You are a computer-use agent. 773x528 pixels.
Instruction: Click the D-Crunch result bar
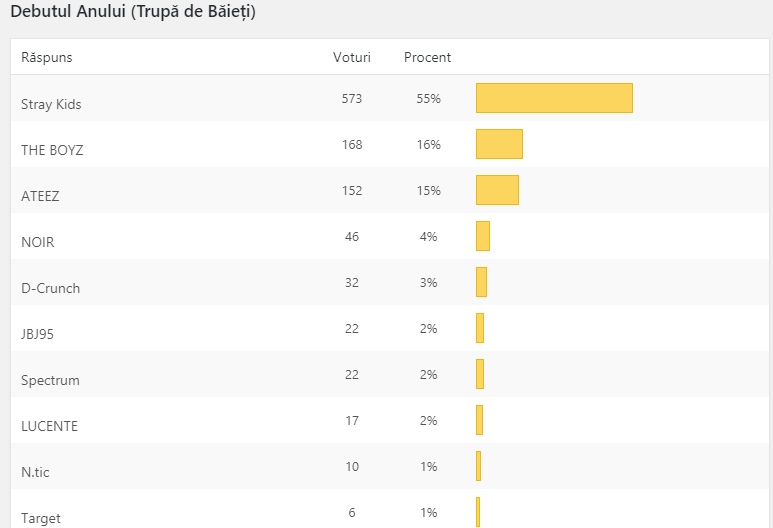(x=481, y=282)
